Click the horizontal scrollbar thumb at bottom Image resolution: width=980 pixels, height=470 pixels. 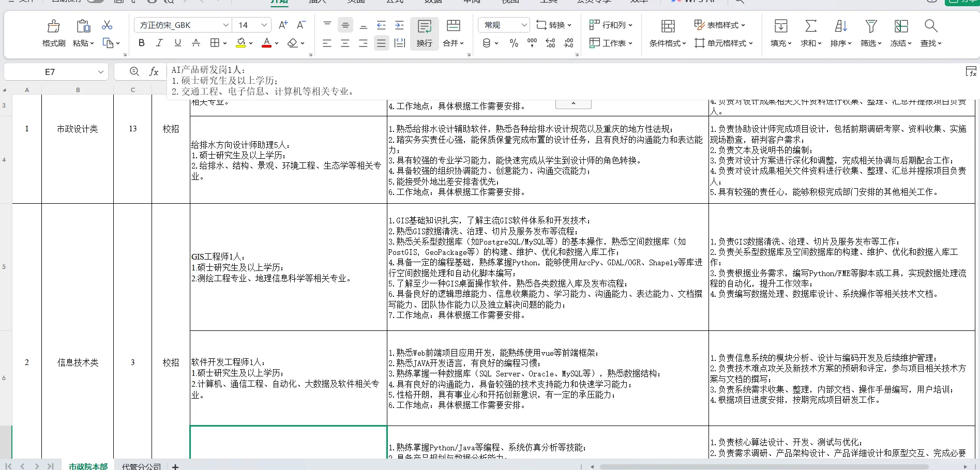point(764,466)
